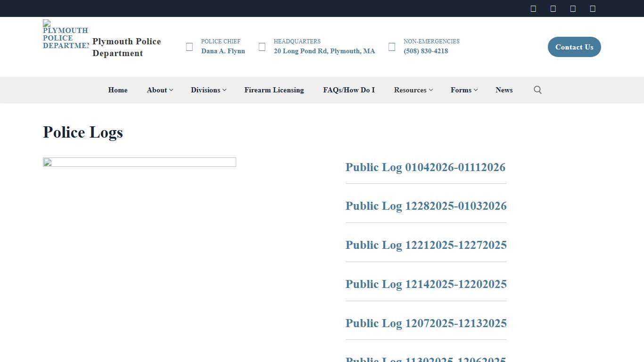Image resolution: width=644 pixels, height=362 pixels.
Task: Open Public Log 12282025-01032026
Action: (426, 206)
